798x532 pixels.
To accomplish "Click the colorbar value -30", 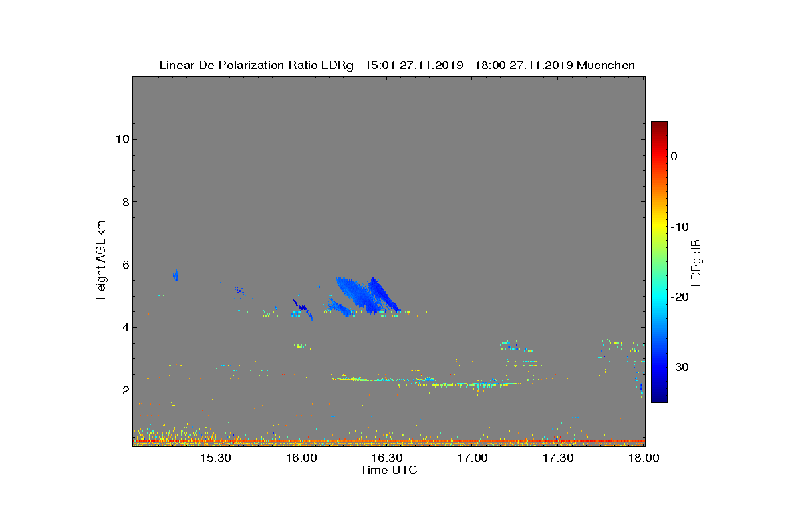I will (679, 367).
